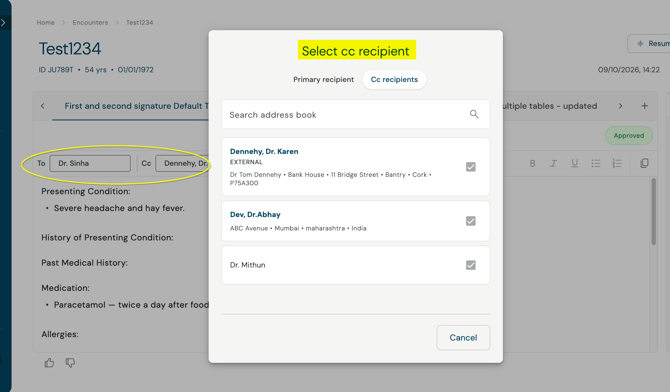Click the Medication heading

[65, 288]
